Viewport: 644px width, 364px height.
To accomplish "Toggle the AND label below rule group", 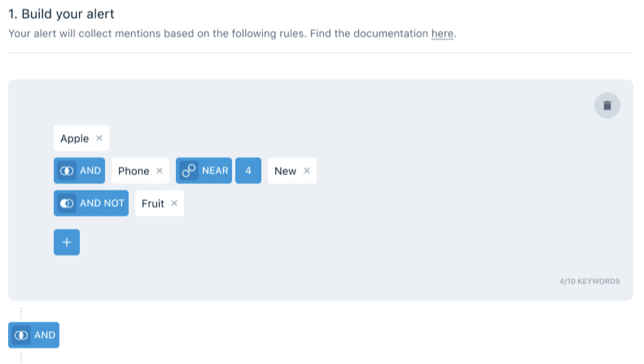I will point(45,335).
